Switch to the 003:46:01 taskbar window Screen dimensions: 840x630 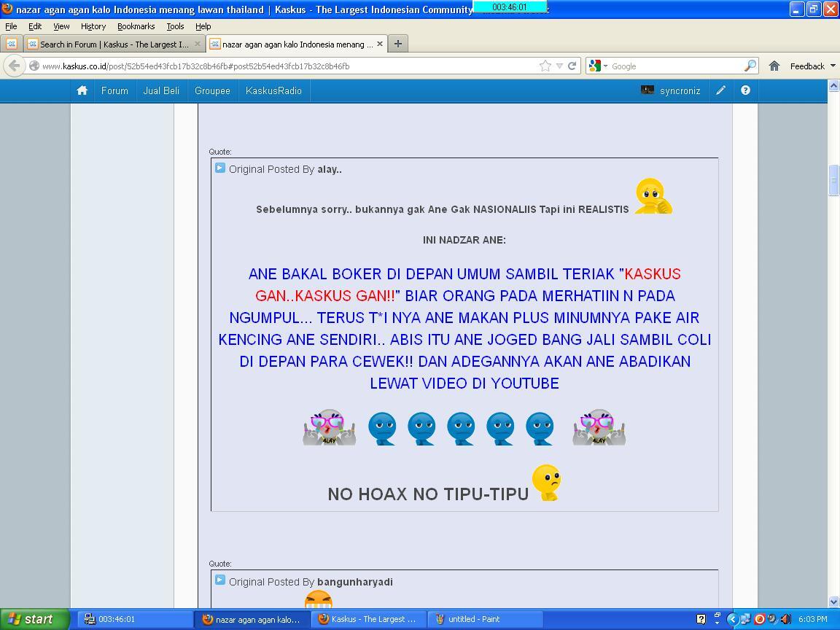135,619
